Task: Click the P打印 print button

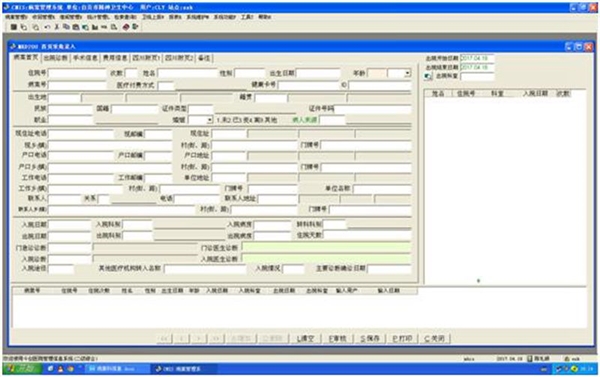Action: pyautogui.click(x=402, y=338)
